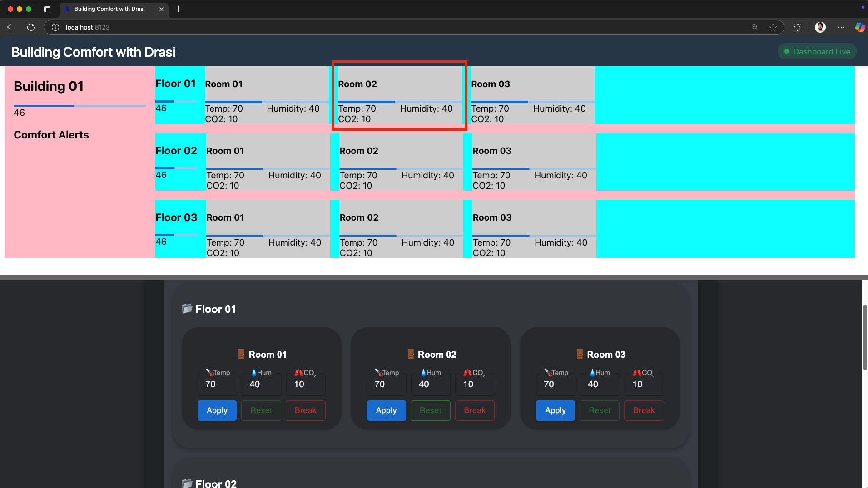868x488 pixels.
Task: Collapse the Floor 01 control section
Action: 215,309
